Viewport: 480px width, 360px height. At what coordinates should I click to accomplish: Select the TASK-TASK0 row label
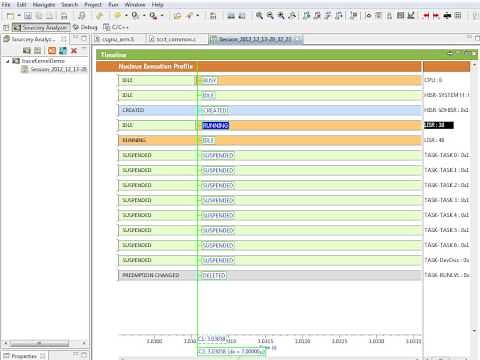pos(446,155)
